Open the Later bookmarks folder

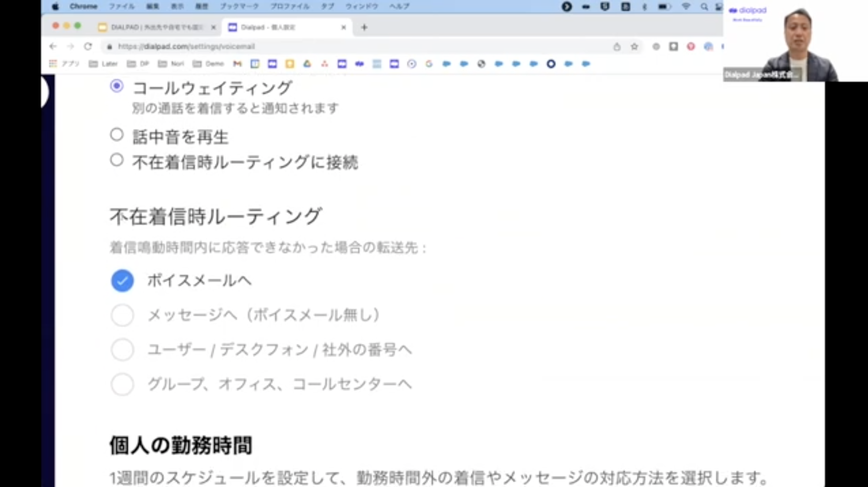103,64
